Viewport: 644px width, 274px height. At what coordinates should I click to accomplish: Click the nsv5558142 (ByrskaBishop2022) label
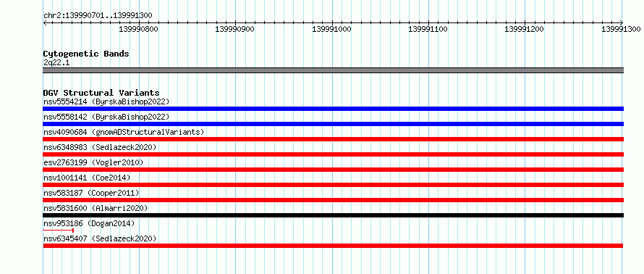pyautogui.click(x=106, y=117)
